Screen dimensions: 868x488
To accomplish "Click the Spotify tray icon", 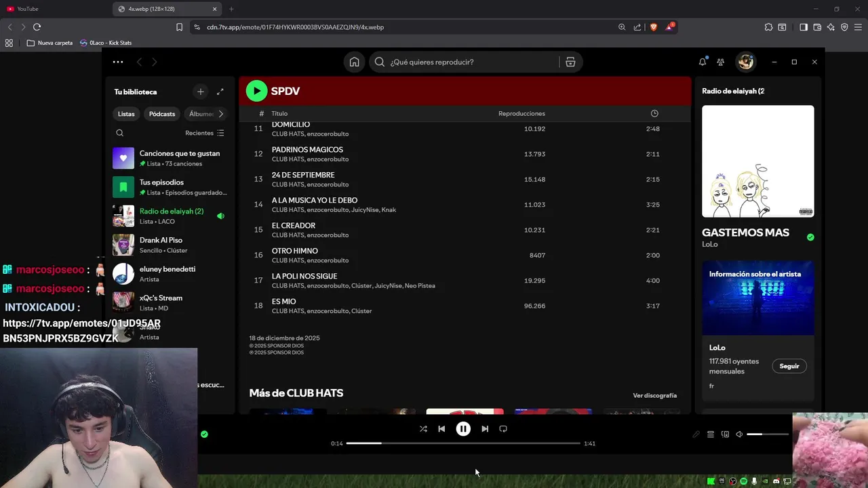I will coord(744,481).
